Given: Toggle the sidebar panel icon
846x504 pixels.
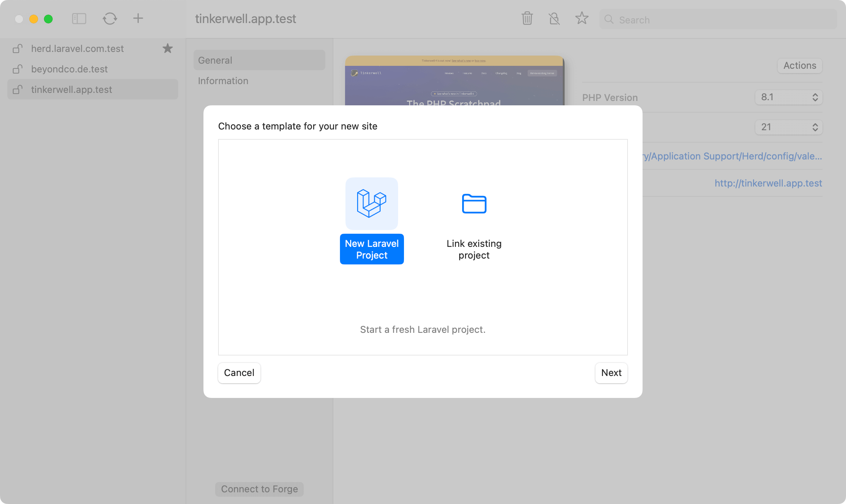Looking at the screenshot, I should coord(79,18).
